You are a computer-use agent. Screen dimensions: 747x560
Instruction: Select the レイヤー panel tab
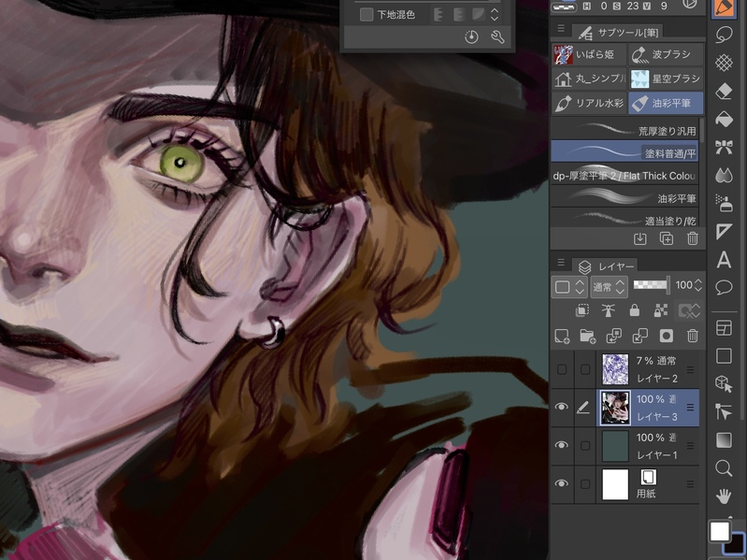[606, 266]
